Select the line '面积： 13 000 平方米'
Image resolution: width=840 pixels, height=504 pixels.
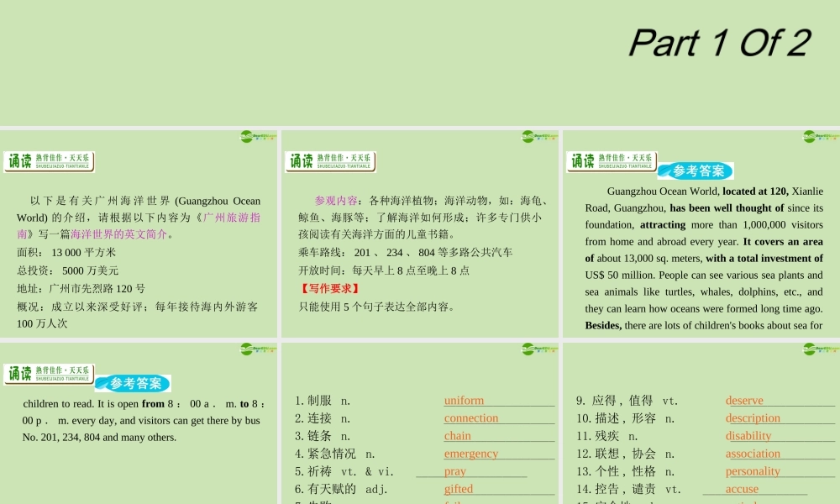click(66, 252)
